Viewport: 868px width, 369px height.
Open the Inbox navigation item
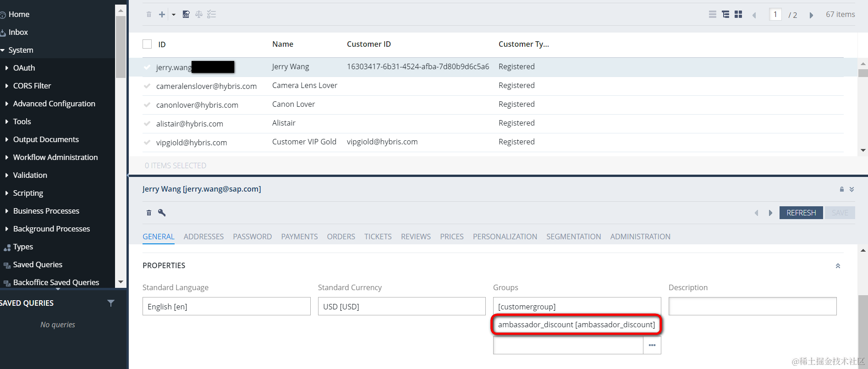pos(18,32)
